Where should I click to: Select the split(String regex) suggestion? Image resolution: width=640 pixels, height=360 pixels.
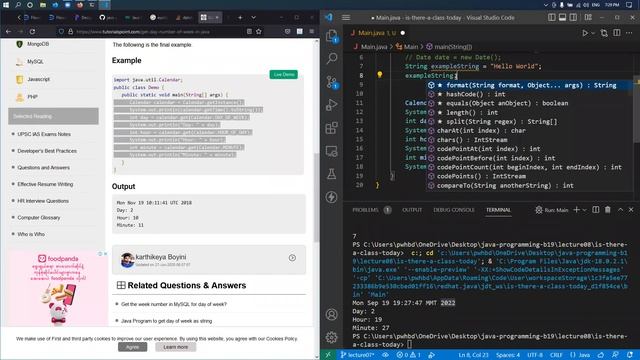(529, 122)
